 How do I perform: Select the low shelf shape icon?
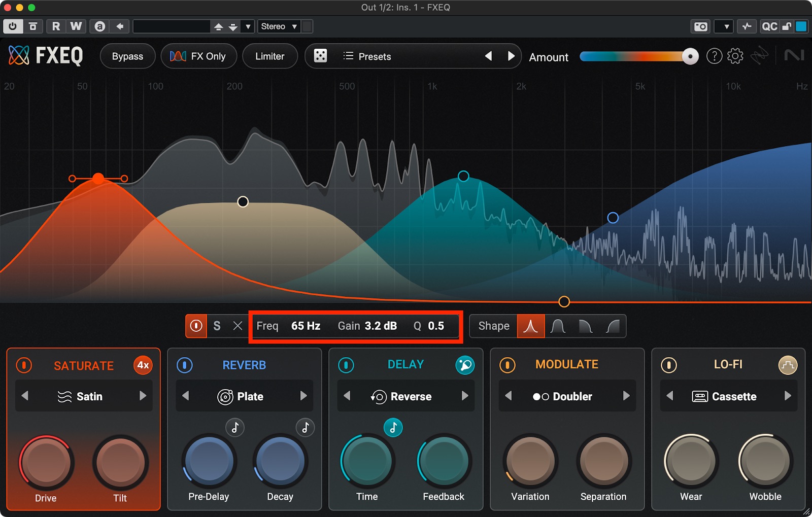tap(585, 326)
